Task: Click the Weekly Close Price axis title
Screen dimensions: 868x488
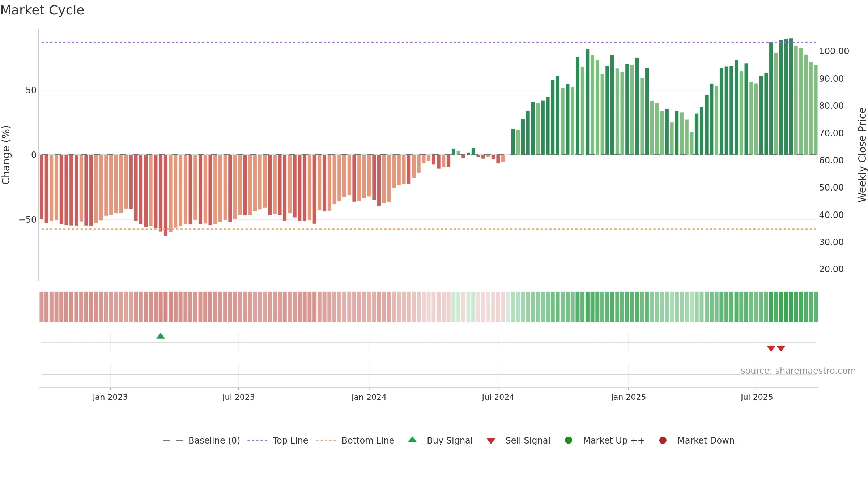Action: coord(862,155)
